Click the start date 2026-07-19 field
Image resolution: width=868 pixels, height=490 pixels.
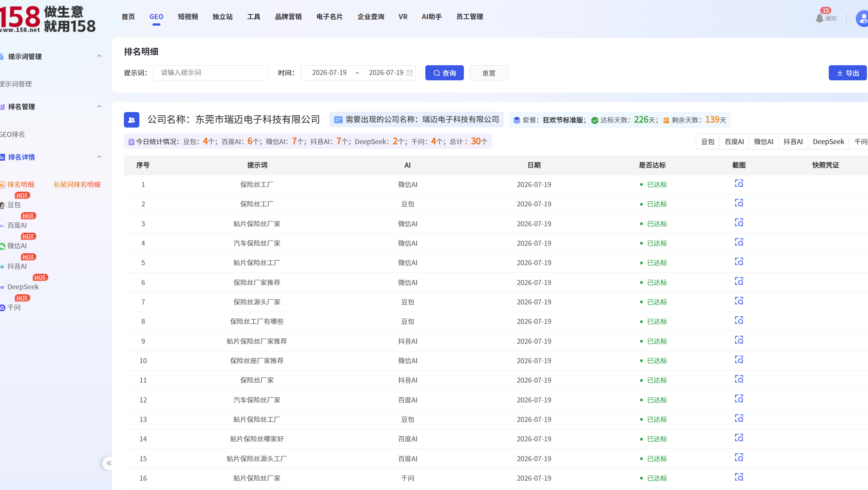[329, 73]
